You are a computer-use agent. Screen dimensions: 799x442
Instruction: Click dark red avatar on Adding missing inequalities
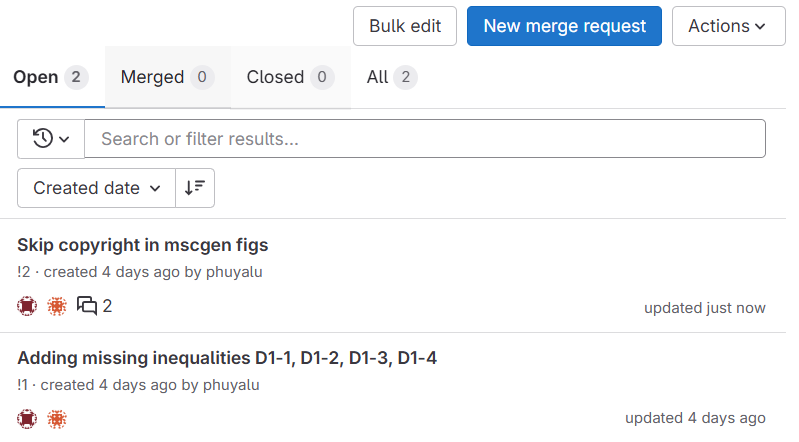click(x=27, y=418)
